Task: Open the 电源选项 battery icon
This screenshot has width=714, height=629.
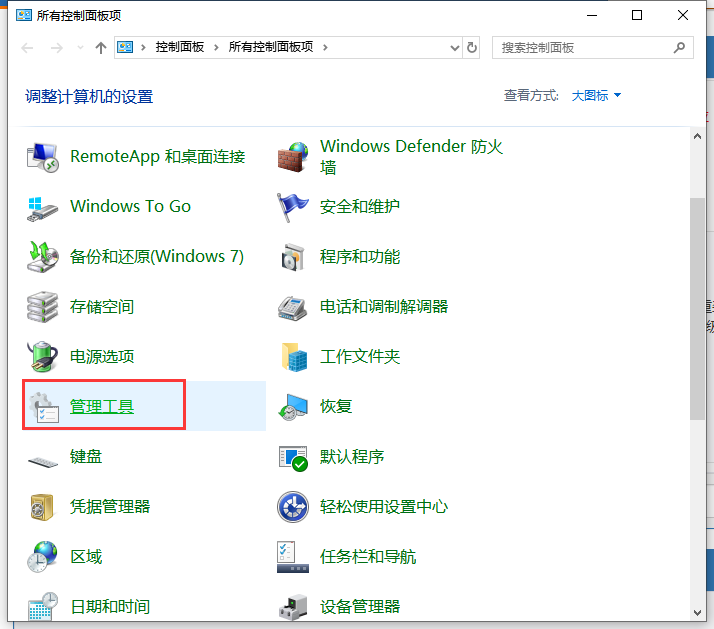Action: (43, 357)
